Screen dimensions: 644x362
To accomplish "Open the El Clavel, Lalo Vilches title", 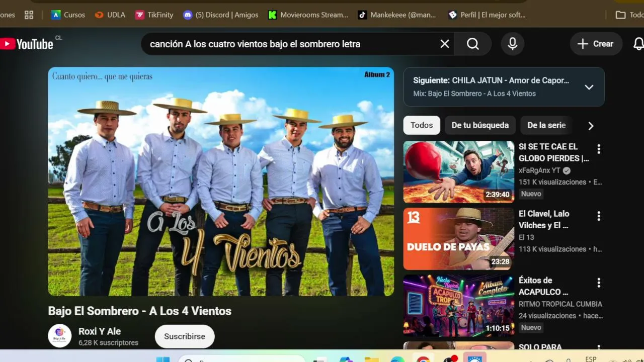I will point(544,219).
